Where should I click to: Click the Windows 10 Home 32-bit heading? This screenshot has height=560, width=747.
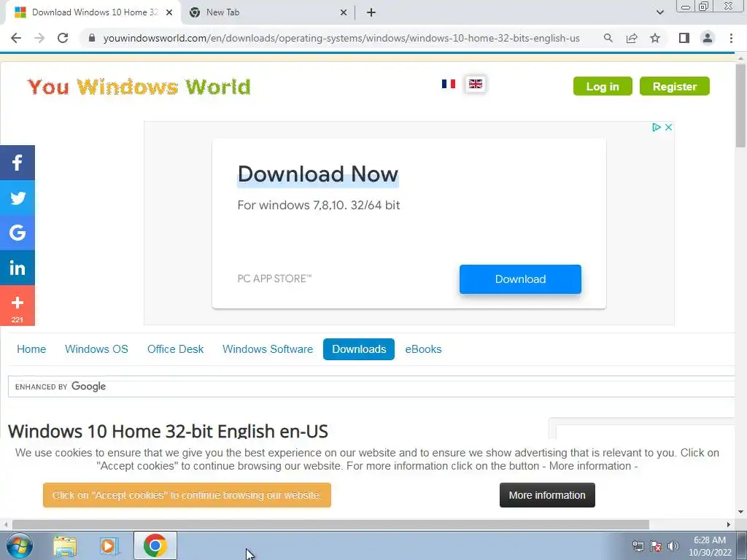(168, 431)
